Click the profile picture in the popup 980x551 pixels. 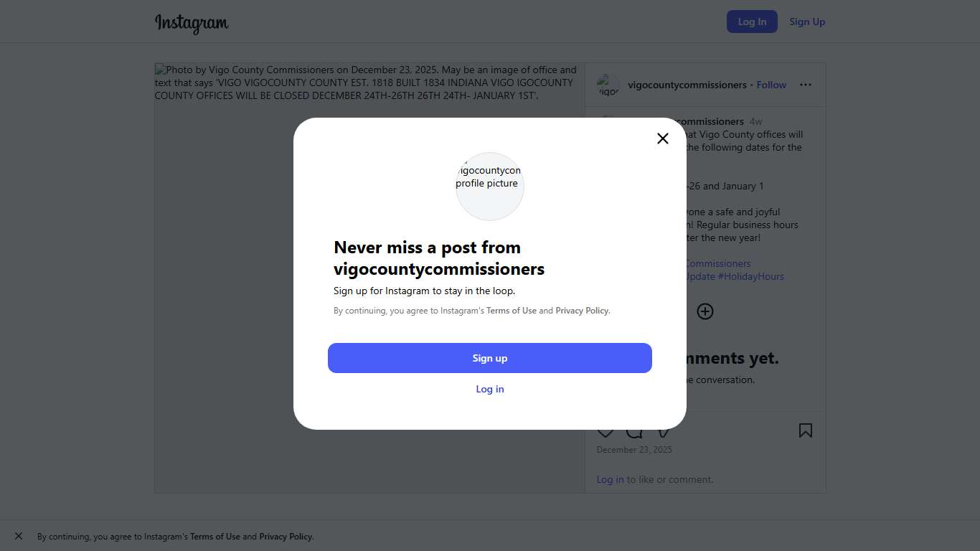click(x=490, y=187)
